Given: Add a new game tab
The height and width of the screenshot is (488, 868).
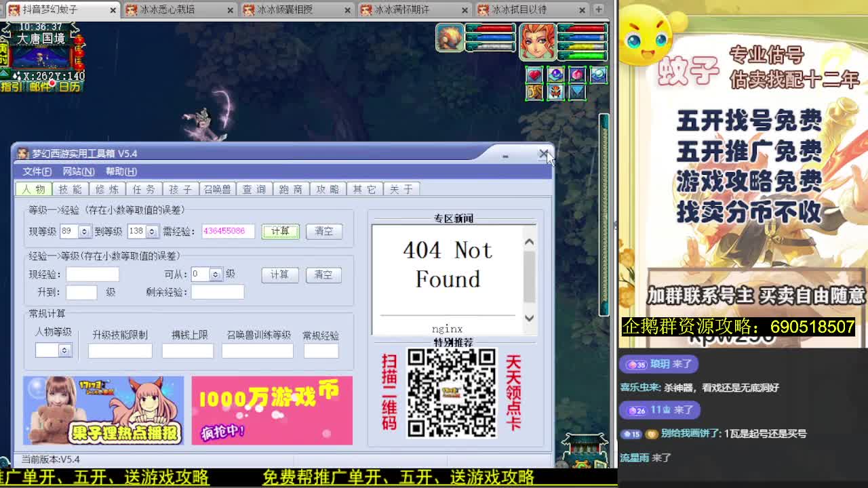Looking at the screenshot, I should [599, 9].
